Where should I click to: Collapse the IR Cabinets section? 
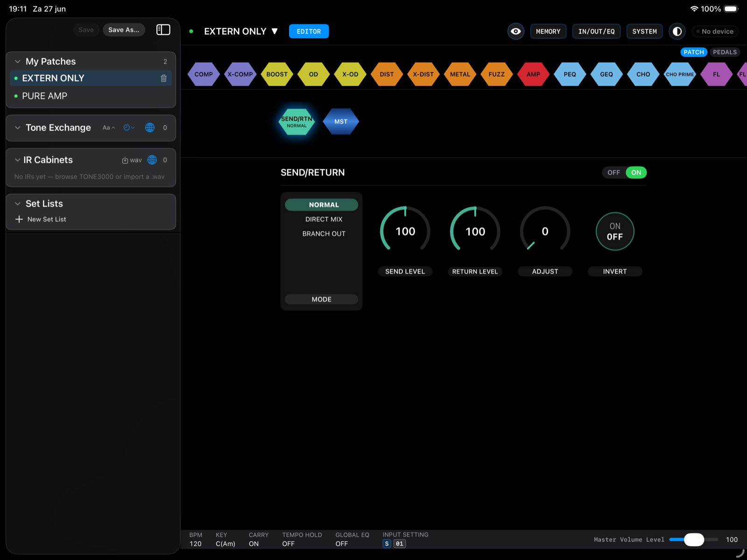tap(18, 160)
